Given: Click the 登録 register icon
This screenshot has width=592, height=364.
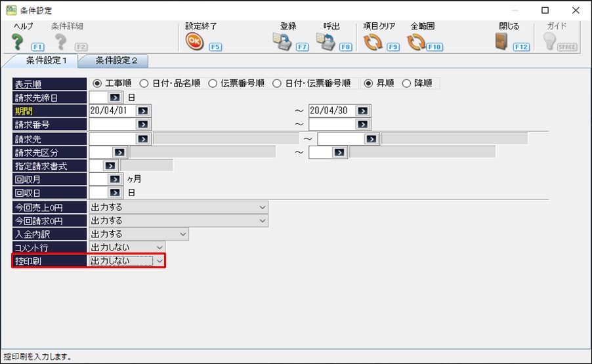Looking at the screenshot, I should point(282,42).
